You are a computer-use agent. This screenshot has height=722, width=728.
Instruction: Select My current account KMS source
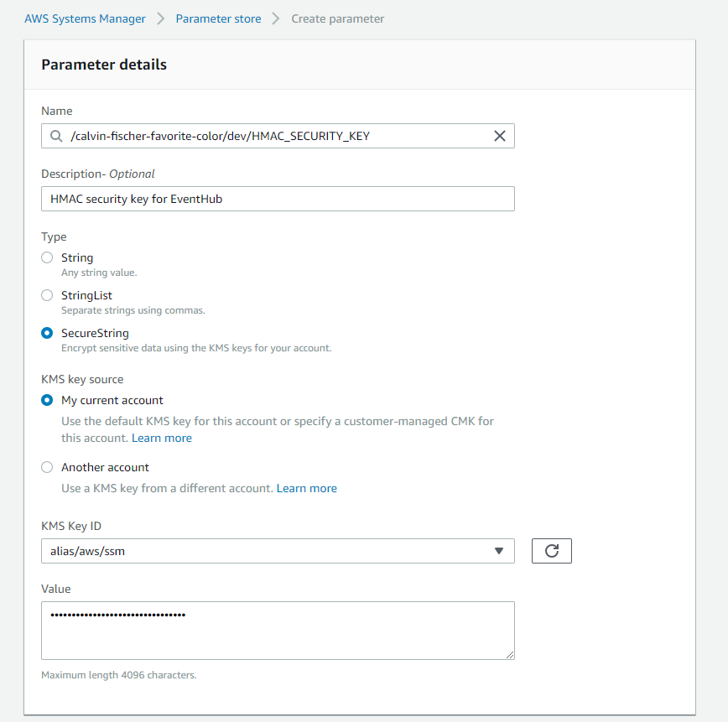click(47, 400)
